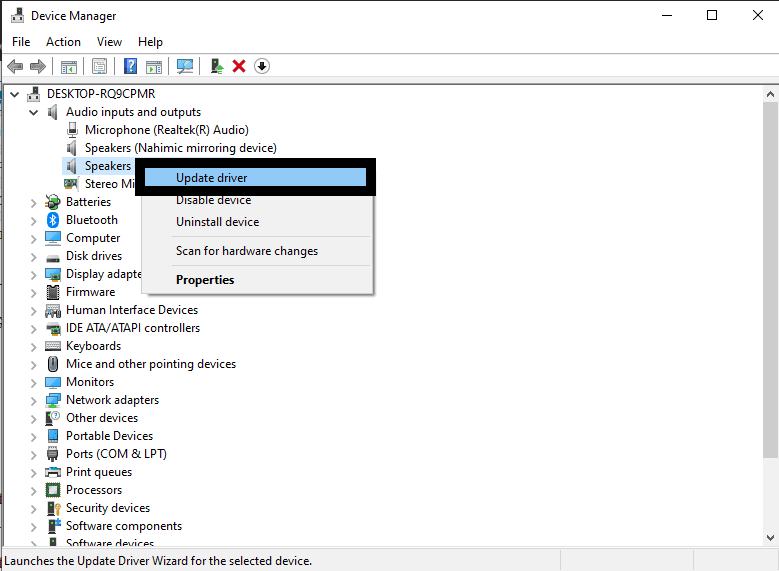The width and height of the screenshot is (779, 571).
Task: Open the Properties sheet toolbar icon
Action: click(99, 66)
